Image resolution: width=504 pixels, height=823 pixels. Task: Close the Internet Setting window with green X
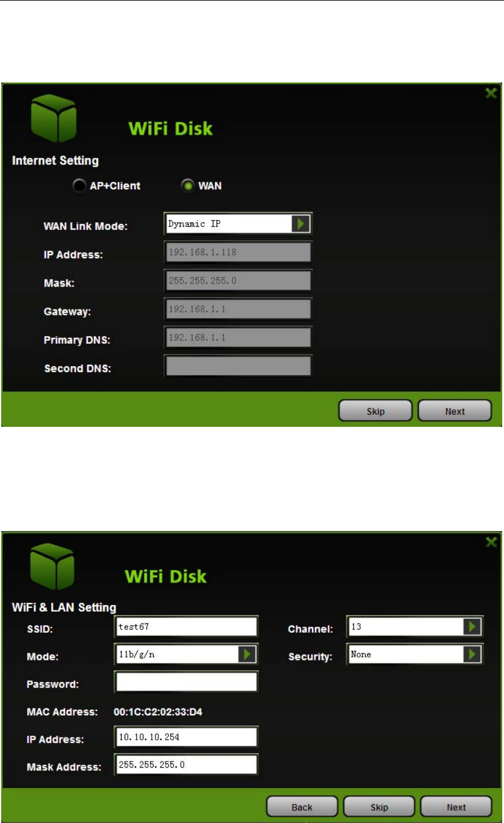(491, 93)
